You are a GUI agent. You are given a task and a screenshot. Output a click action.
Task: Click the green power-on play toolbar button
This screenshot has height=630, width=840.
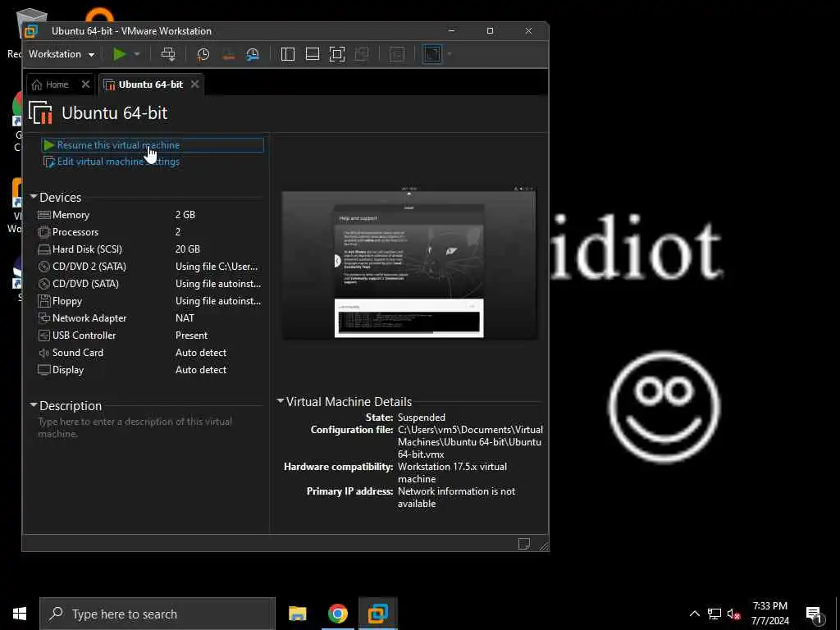(120, 54)
